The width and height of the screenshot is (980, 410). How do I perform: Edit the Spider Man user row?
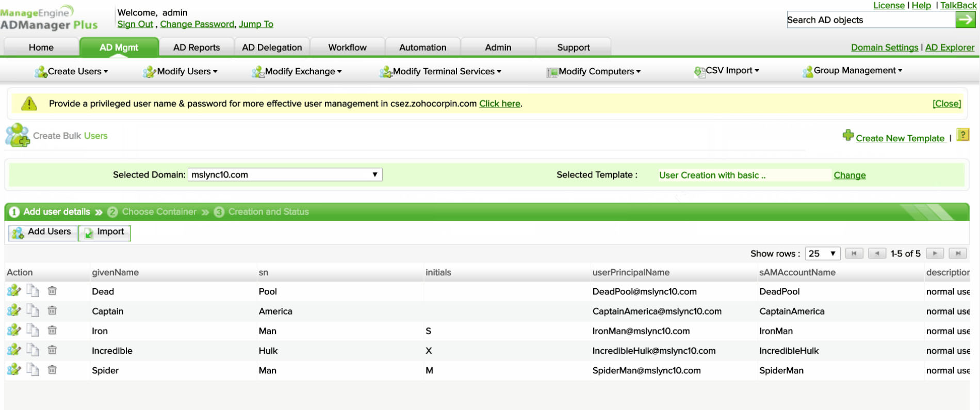pyautogui.click(x=14, y=370)
